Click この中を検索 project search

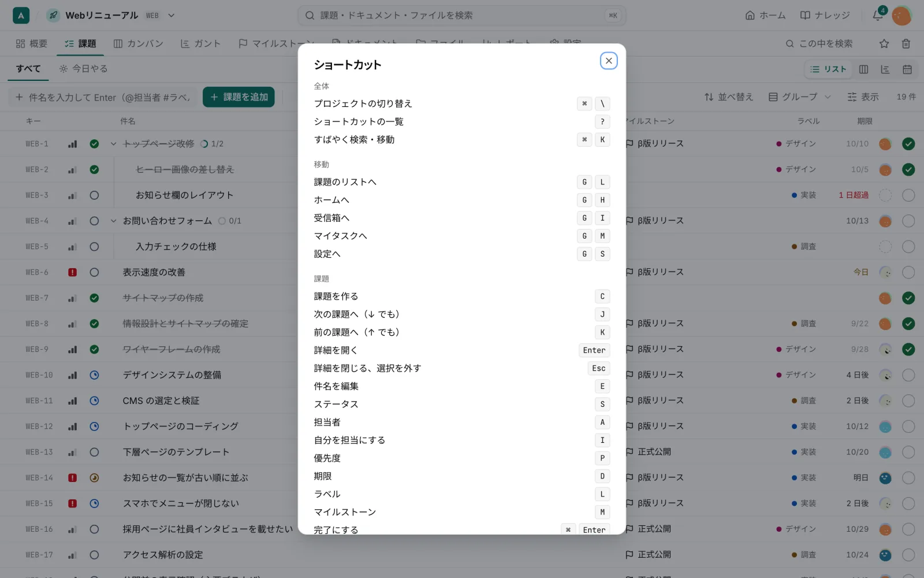pyautogui.click(x=819, y=43)
